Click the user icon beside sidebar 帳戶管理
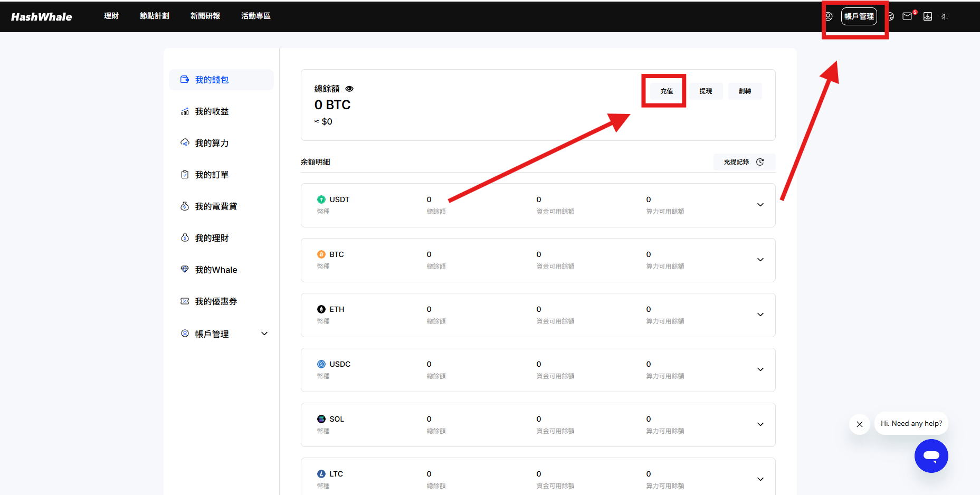 [185, 334]
